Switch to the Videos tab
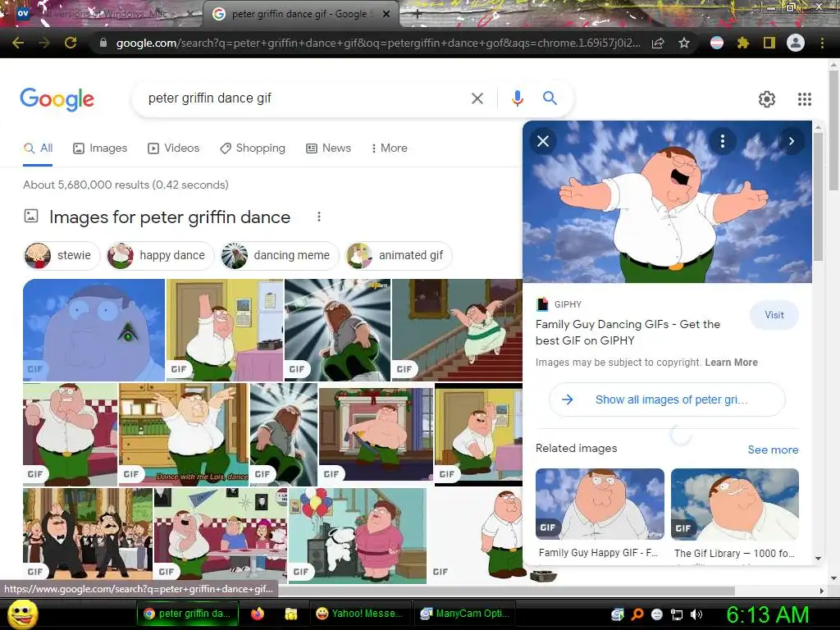This screenshot has width=840, height=630. [x=174, y=148]
